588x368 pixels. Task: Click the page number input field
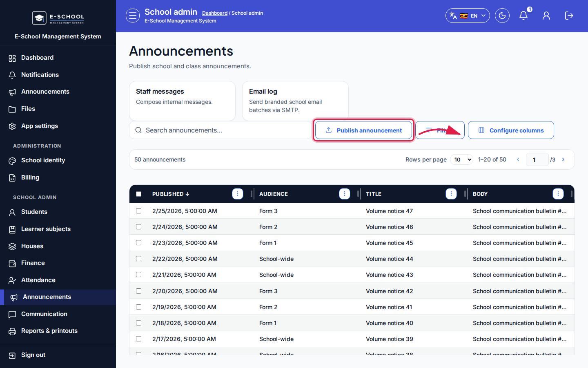click(x=537, y=159)
